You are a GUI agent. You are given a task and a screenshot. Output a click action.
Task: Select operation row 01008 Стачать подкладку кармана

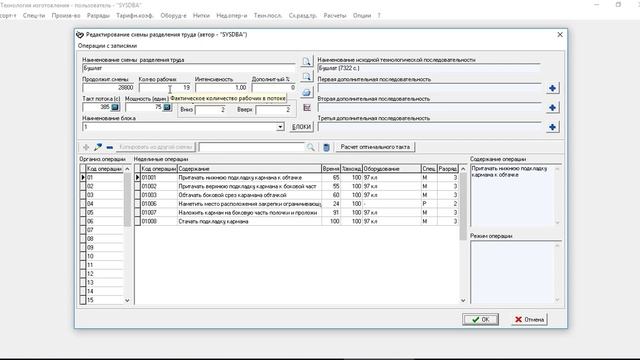[299, 221]
